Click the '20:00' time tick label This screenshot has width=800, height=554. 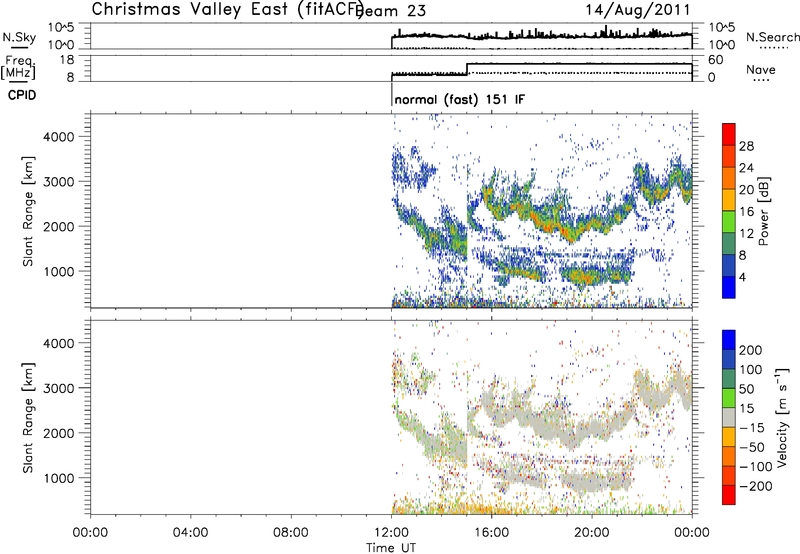(x=592, y=533)
